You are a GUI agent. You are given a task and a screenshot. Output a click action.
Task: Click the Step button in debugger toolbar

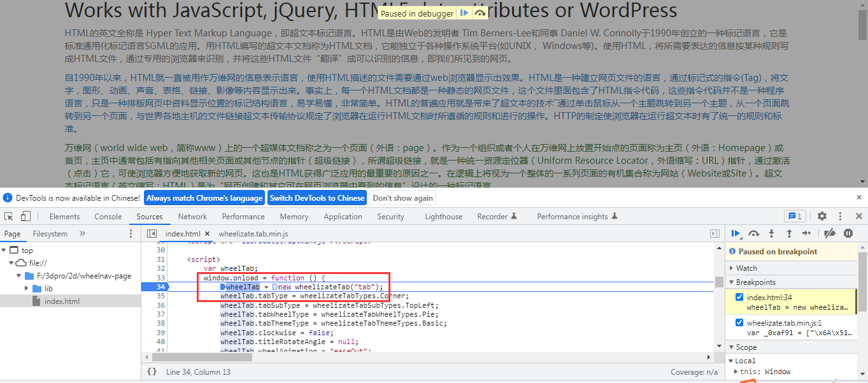tap(807, 234)
